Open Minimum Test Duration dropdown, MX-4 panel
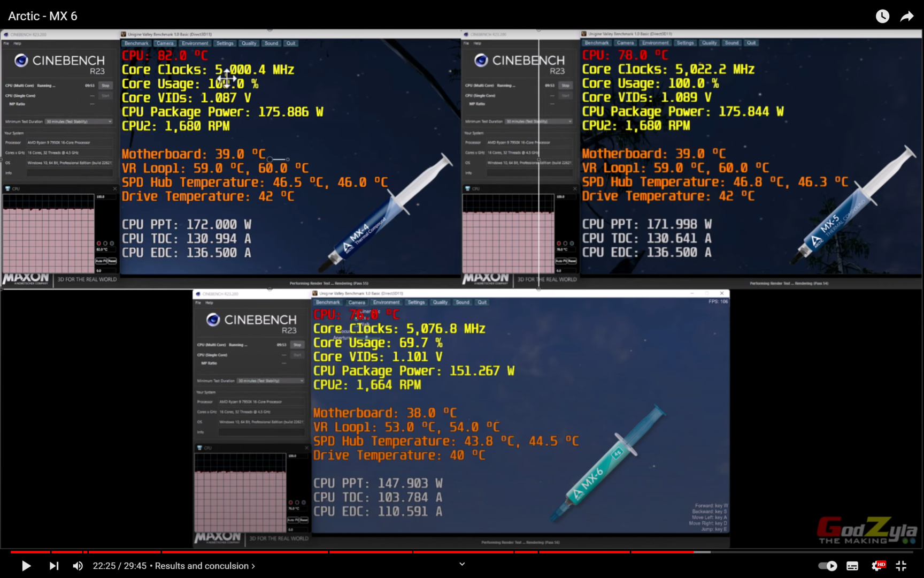Image resolution: width=924 pixels, height=578 pixels. click(79, 121)
